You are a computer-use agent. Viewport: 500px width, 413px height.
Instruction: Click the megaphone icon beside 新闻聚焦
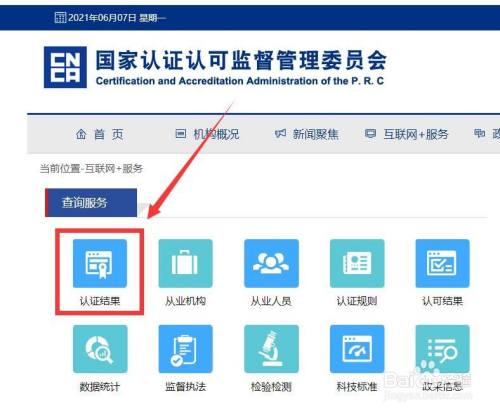pyautogui.click(x=280, y=134)
